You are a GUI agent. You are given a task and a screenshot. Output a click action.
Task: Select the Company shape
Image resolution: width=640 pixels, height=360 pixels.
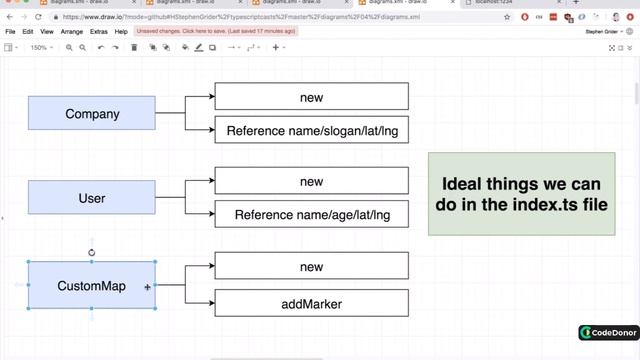coord(92,113)
